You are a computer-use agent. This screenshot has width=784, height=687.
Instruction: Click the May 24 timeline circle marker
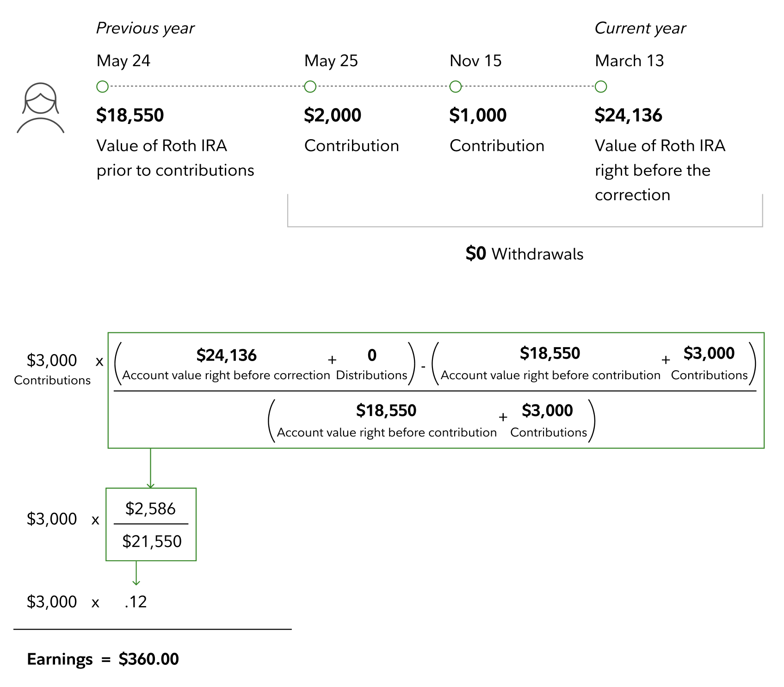pyautogui.click(x=102, y=86)
